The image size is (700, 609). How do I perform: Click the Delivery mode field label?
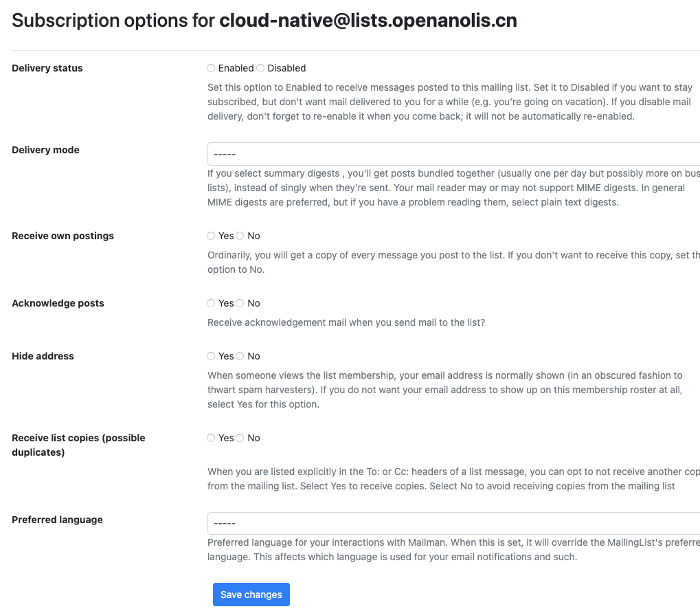(x=46, y=150)
